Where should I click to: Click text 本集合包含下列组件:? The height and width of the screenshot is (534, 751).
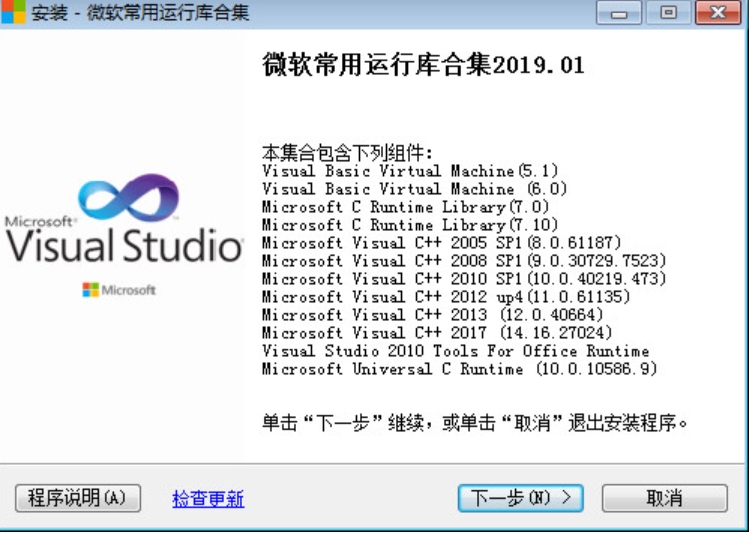[x=348, y=153]
